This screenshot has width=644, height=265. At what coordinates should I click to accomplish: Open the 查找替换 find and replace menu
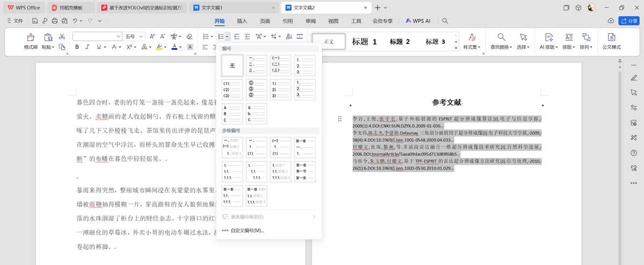501,47
